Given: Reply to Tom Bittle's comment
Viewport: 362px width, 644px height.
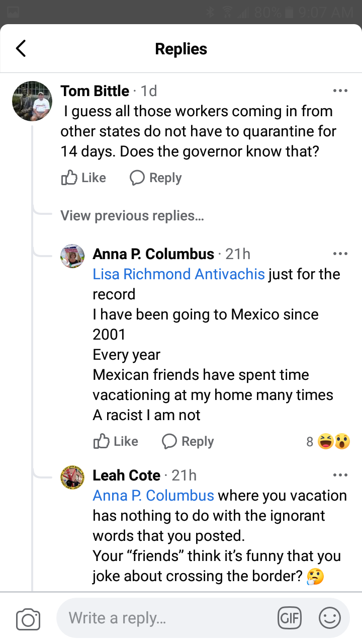Looking at the screenshot, I should 155,178.
